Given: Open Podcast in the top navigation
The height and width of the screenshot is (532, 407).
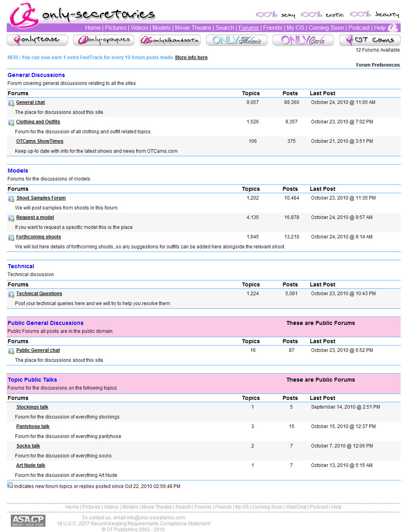Looking at the screenshot, I should [359, 28].
